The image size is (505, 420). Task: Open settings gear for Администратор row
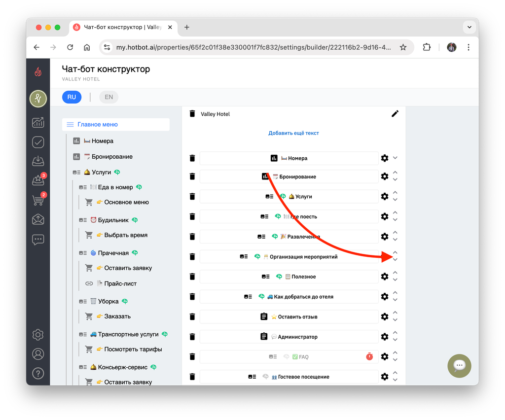coord(385,337)
